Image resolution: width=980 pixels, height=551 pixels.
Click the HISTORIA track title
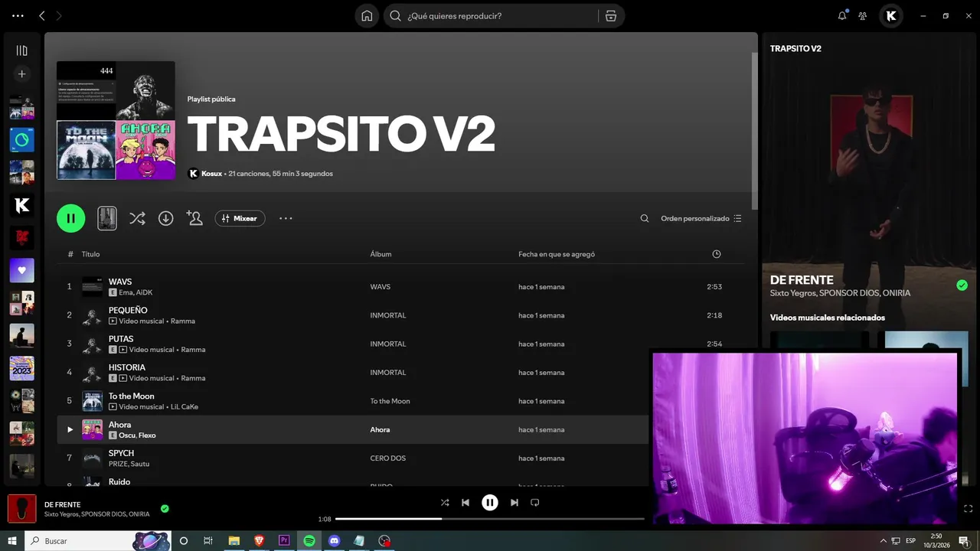(127, 367)
